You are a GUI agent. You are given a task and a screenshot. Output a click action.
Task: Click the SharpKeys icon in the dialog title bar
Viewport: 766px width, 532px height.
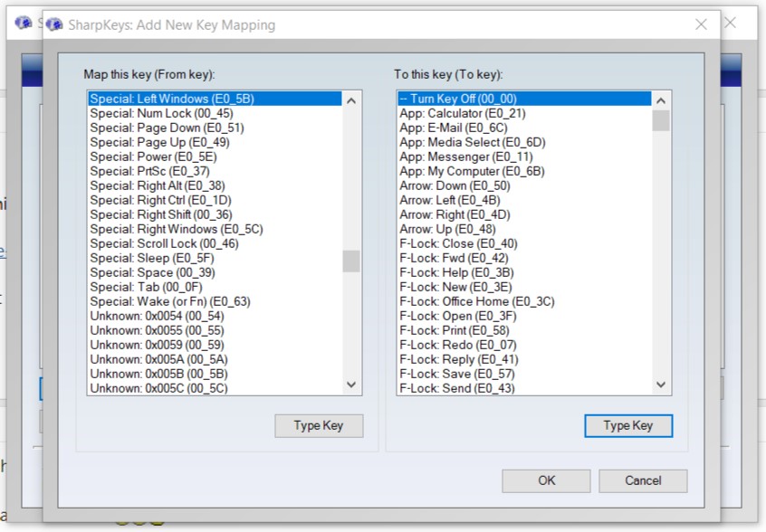tap(54, 24)
